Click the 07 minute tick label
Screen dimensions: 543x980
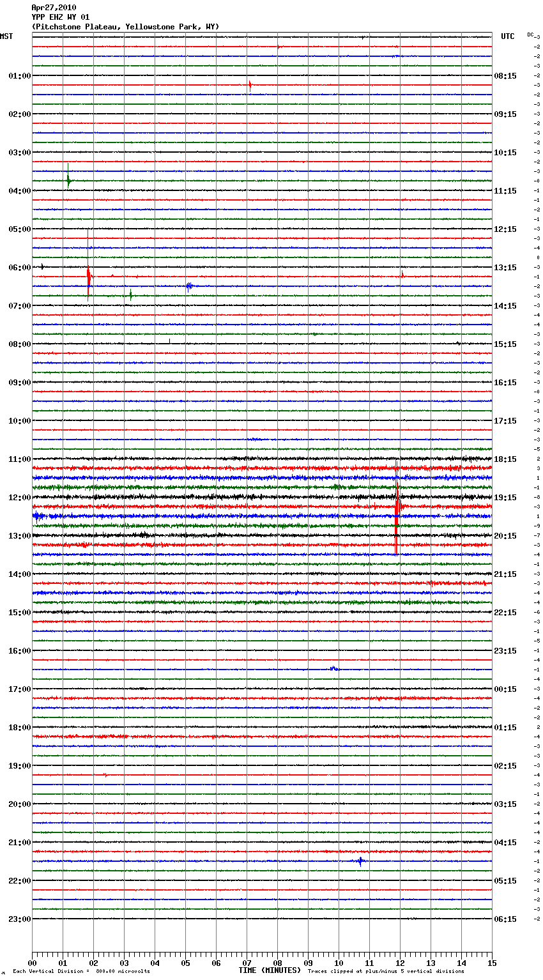[247, 963]
